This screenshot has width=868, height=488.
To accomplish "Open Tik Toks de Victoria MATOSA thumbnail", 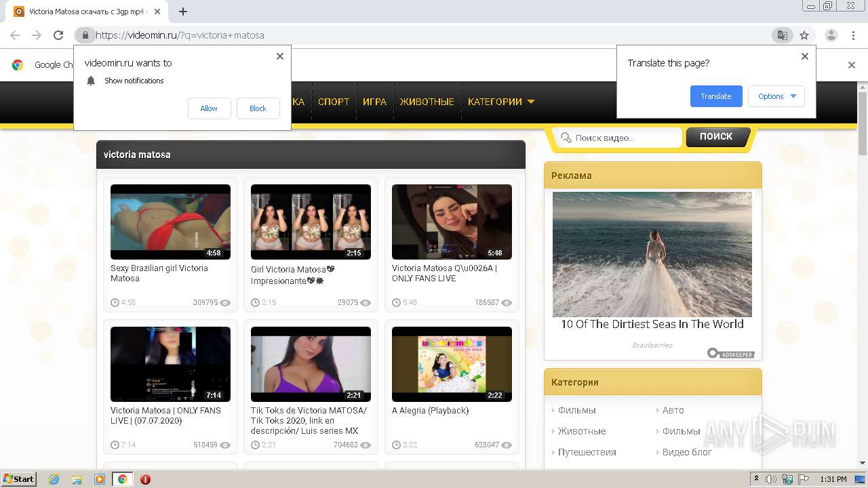I will click(x=311, y=364).
